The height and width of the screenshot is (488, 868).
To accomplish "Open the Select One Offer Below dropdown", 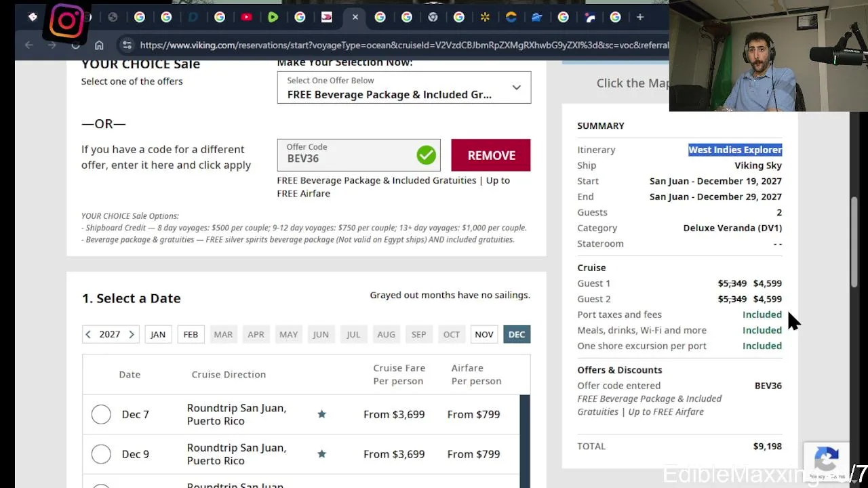I will pyautogui.click(x=403, y=87).
